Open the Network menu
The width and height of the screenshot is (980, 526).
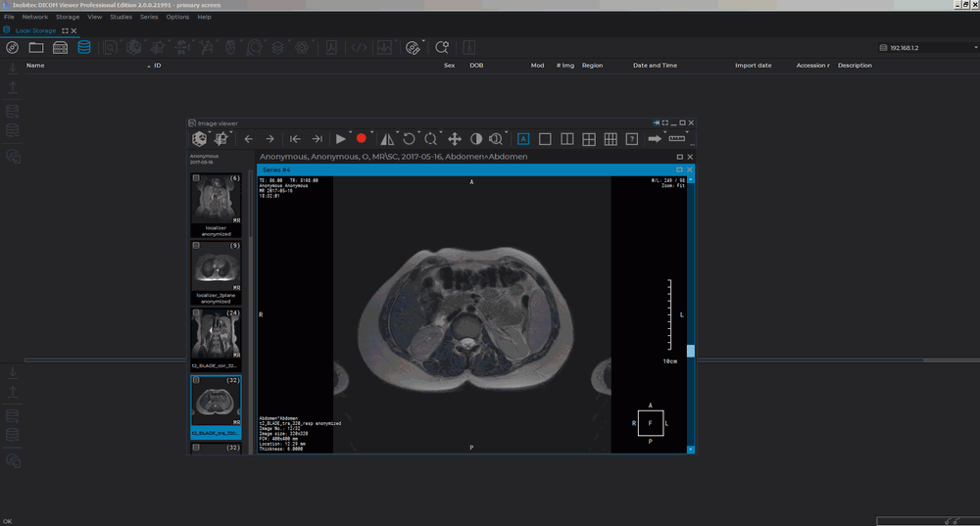coord(34,17)
